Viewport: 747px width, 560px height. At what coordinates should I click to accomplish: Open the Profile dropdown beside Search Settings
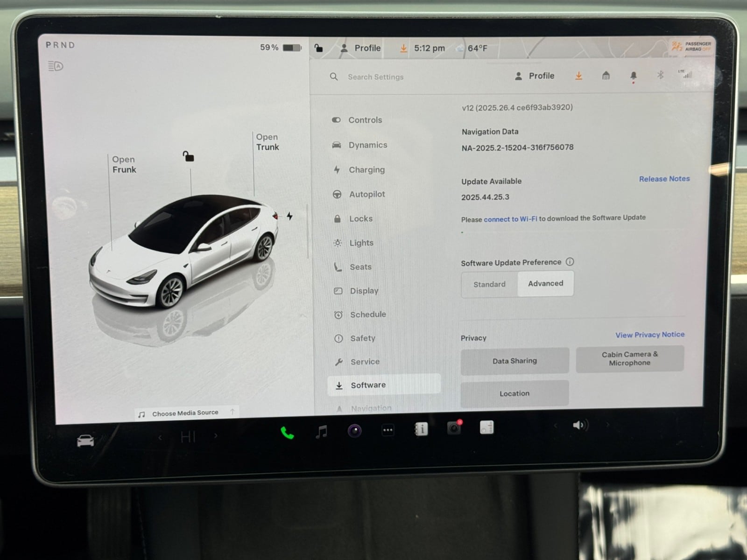[535, 76]
